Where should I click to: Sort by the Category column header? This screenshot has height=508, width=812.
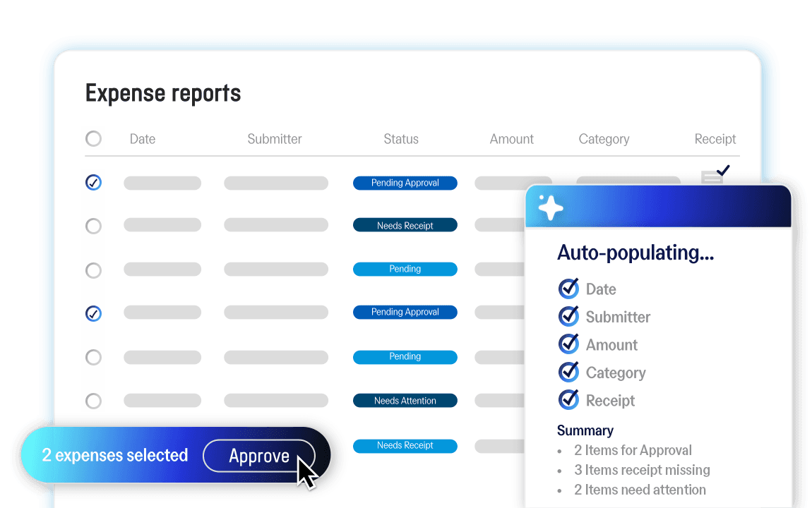(604, 139)
